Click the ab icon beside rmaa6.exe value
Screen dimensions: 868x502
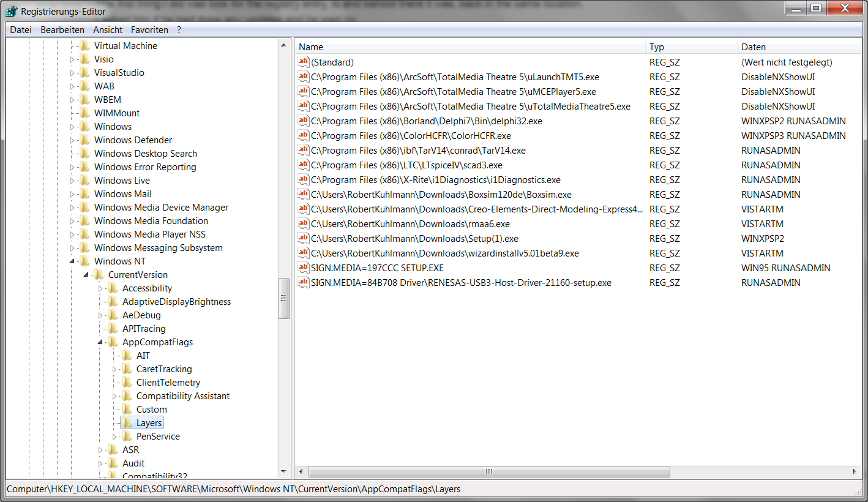[304, 223]
